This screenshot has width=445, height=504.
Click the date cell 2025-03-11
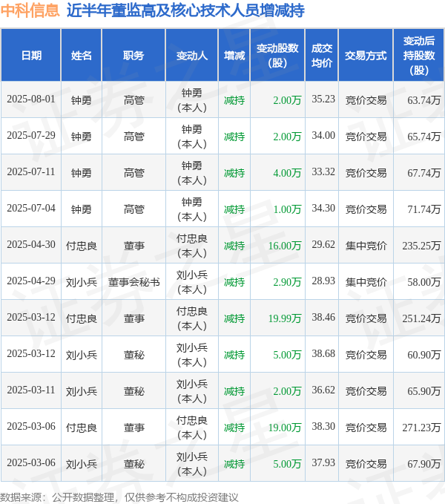(31, 390)
